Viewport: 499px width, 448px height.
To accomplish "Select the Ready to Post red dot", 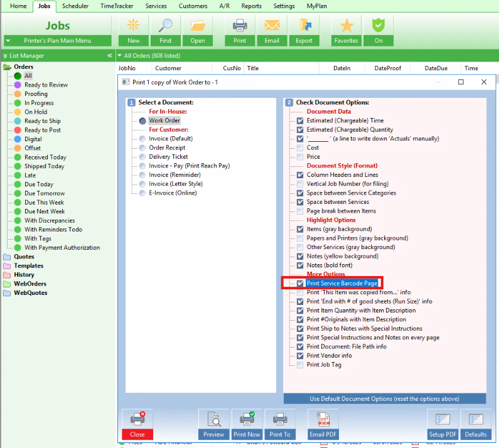I will pos(18,130).
